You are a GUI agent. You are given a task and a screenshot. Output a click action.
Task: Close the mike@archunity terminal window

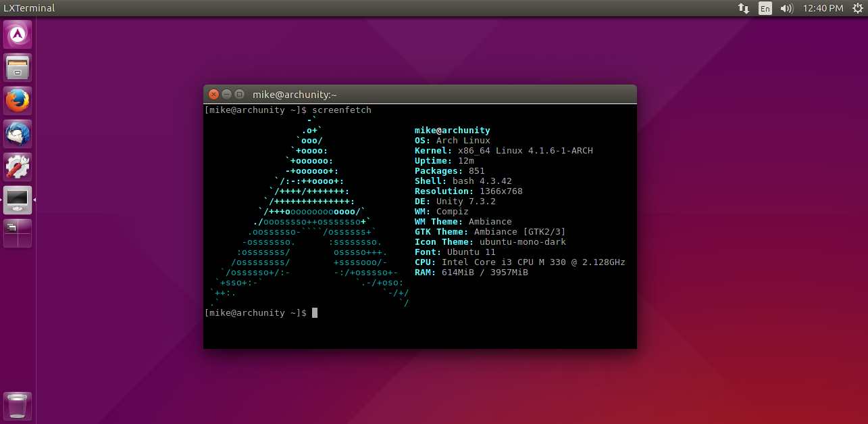pos(214,95)
